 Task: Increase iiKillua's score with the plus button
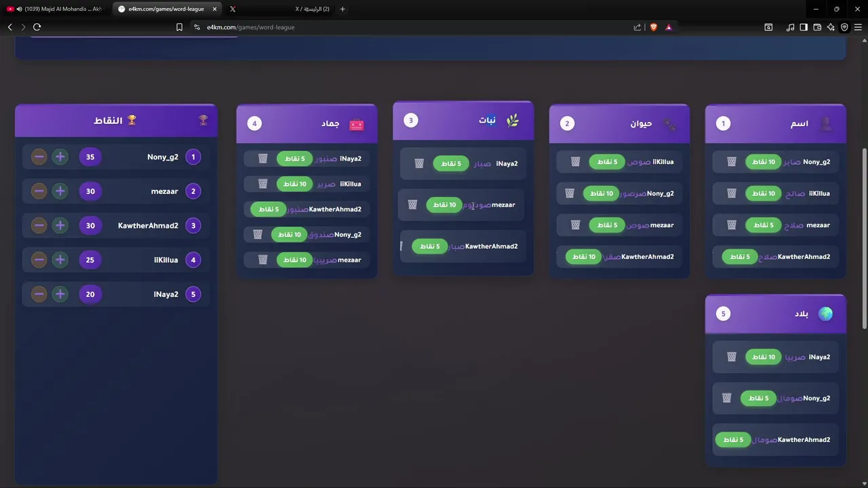click(60, 260)
